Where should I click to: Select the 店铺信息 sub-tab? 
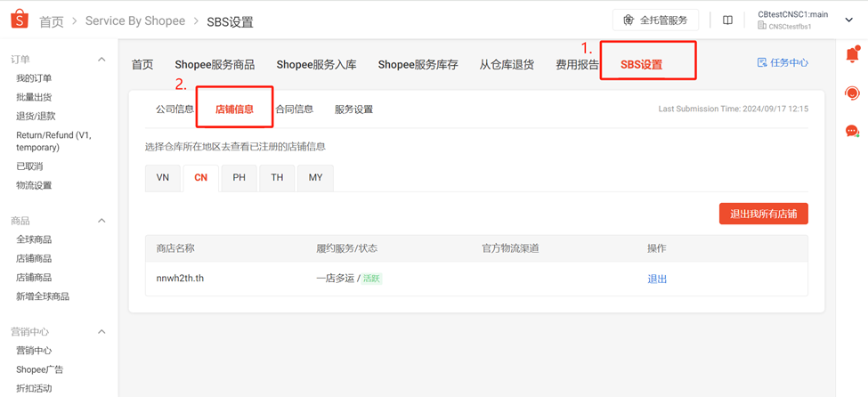[x=234, y=109]
